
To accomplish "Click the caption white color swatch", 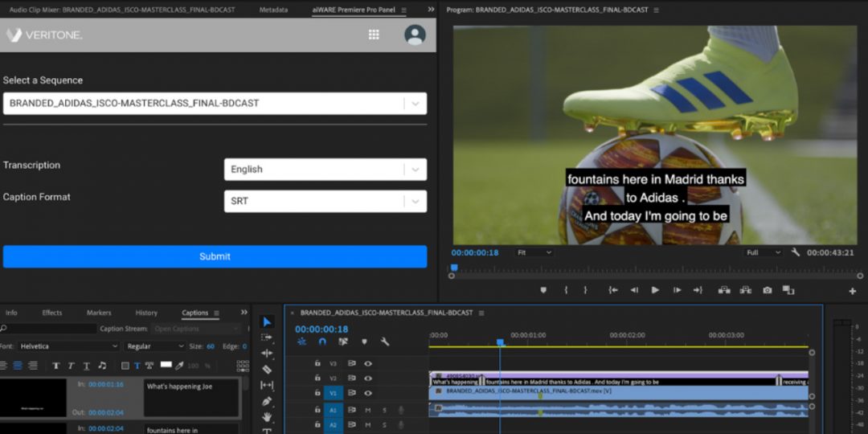I will click(x=166, y=365).
